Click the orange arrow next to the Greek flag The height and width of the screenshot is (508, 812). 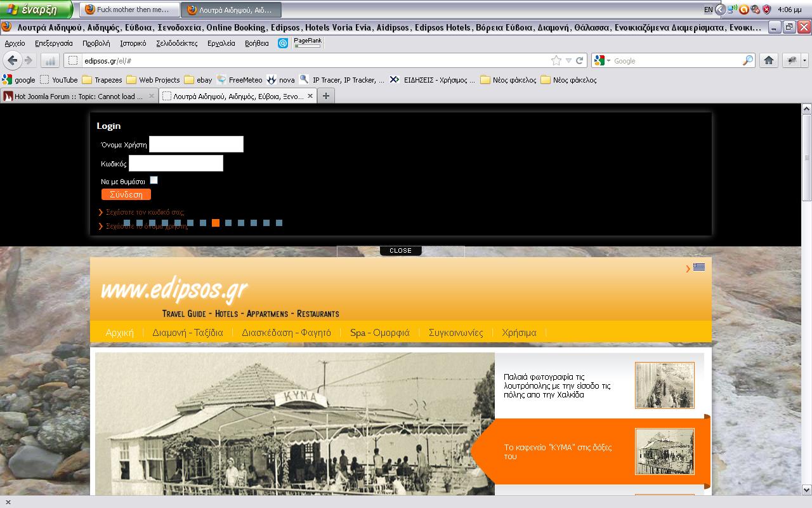(x=688, y=269)
